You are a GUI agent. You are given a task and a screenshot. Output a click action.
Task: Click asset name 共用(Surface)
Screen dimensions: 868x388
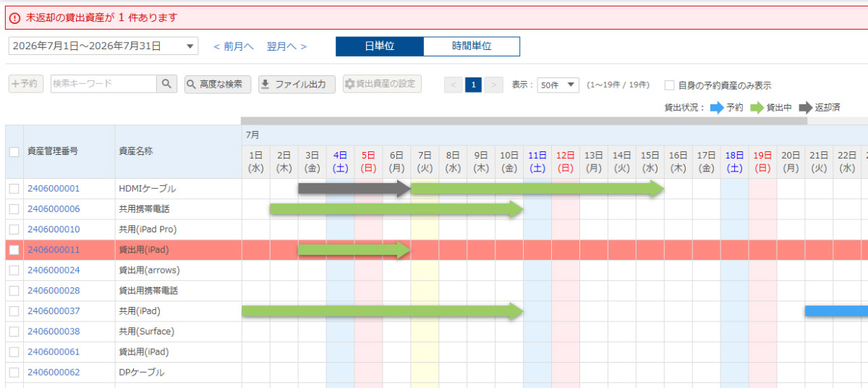146,332
